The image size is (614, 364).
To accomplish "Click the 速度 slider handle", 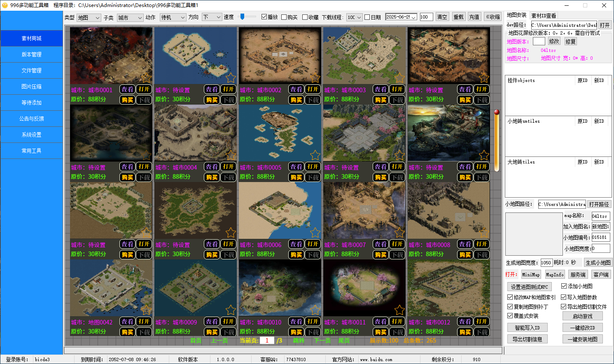I will click(243, 17).
